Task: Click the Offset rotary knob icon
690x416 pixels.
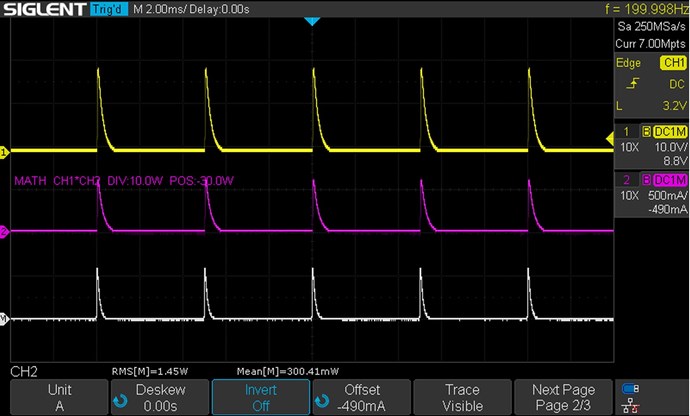Action: click(x=322, y=401)
